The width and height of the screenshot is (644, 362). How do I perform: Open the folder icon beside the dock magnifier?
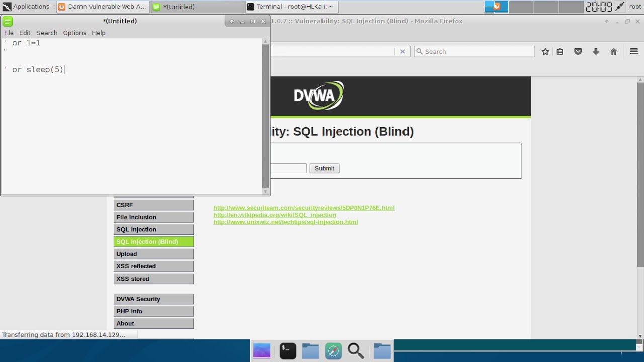[x=382, y=351]
